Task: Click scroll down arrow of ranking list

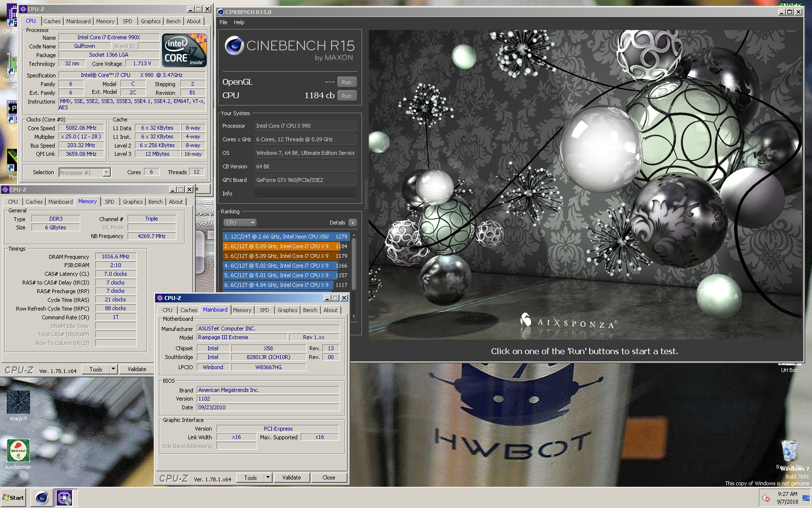Action: click(354, 317)
